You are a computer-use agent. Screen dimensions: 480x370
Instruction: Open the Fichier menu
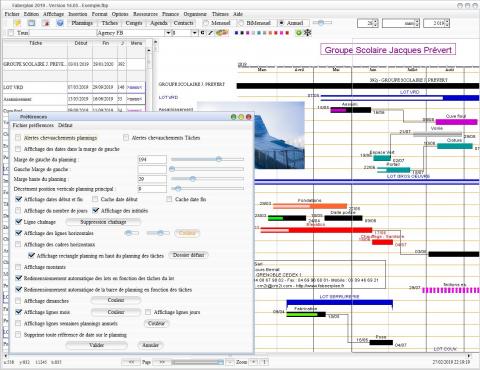pyautogui.click(x=12, y=14)
